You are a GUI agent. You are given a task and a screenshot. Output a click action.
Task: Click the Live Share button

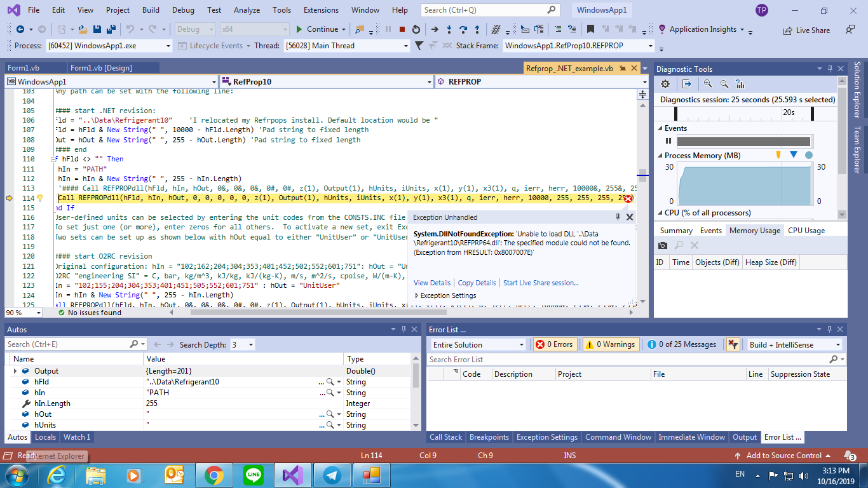[x=806, y=30]
